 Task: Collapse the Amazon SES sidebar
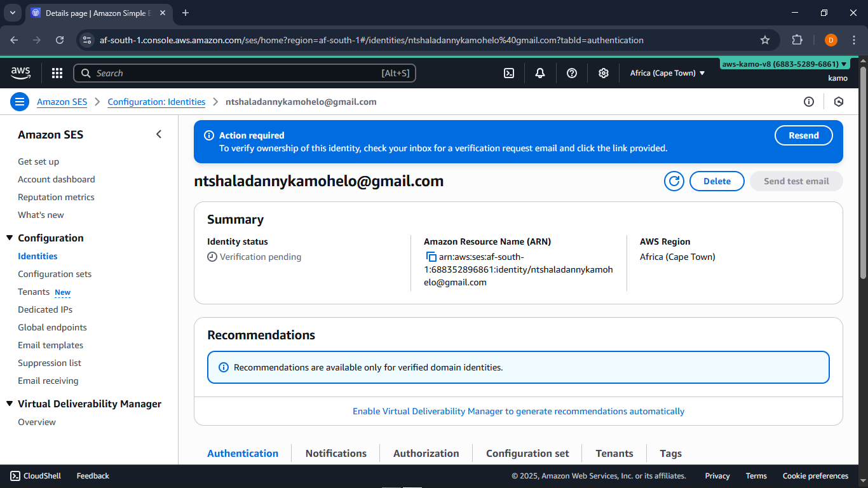click(x=159, y=134)
